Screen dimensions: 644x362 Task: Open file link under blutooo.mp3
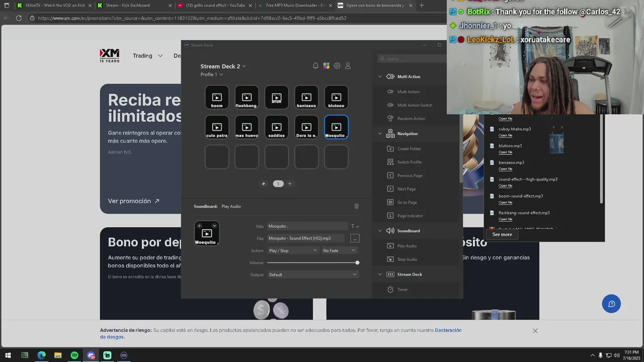tap(505, 152)
